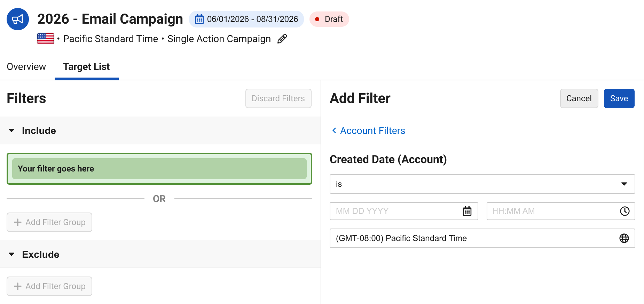Screen dimensions: 644x304
Task: Click the US flag icon
Action: (x=46, y=39)
